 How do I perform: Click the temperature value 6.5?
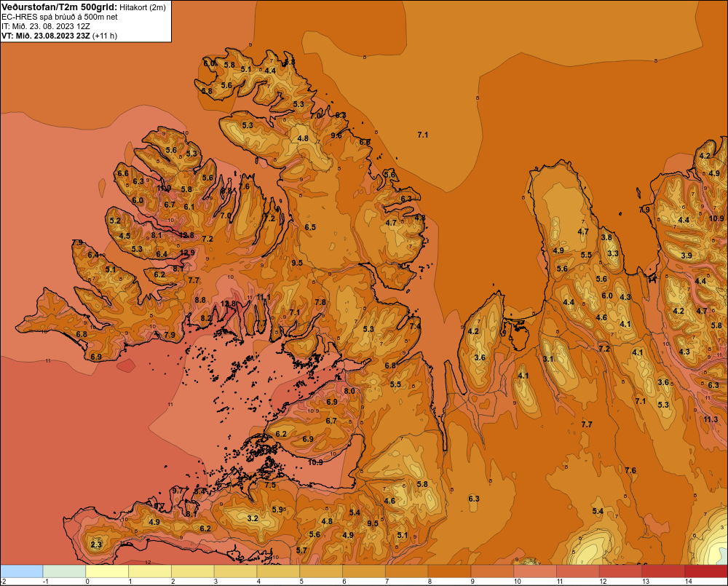310,227
